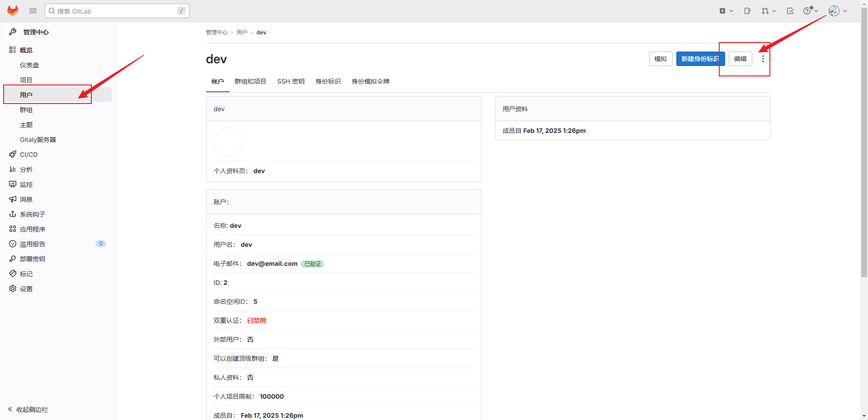The width and height of the screenshot is (868, 420).
Task: Open the create new plus dropdown
Action: point(726,11)
